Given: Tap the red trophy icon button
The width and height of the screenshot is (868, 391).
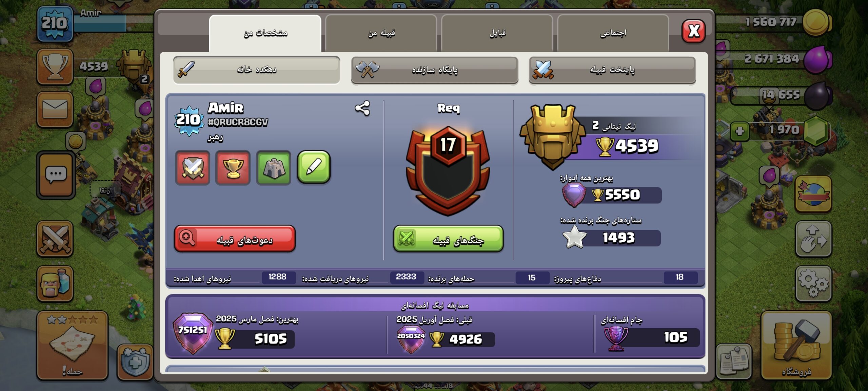Looking at the screenshot, I should 233,168.
